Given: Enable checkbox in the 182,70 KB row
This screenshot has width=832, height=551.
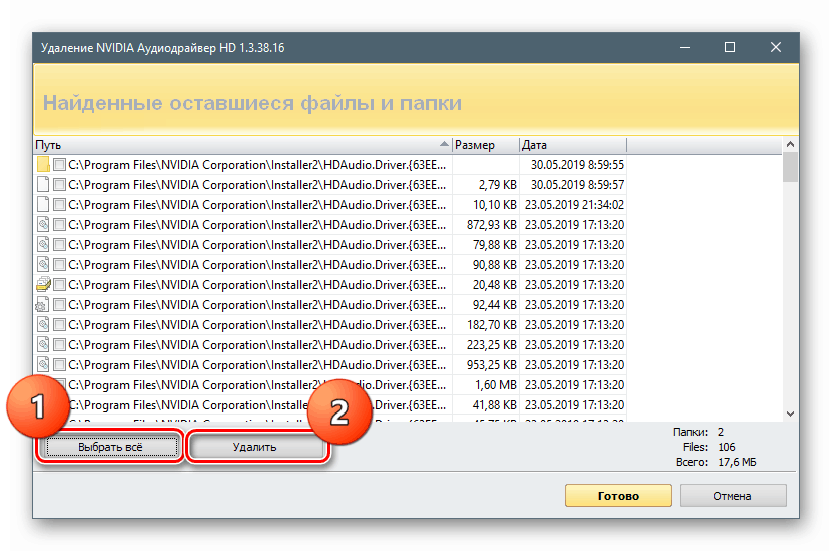Looking at the screenshot, I should (59, 324).
